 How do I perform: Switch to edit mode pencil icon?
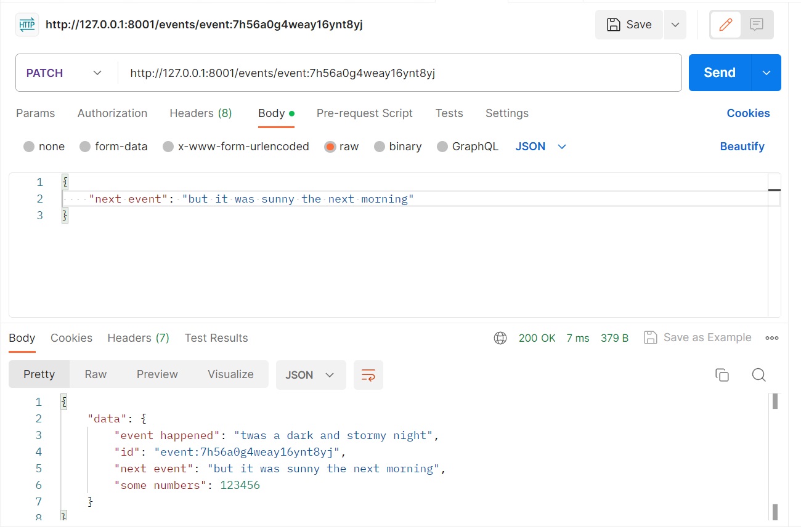point(726,25)
